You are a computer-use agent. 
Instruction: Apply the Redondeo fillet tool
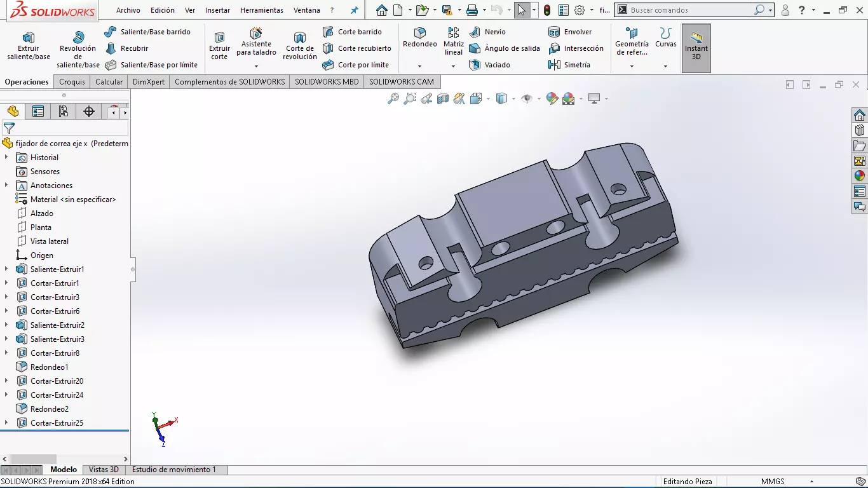pyautogui.click(x=420, y=37)
